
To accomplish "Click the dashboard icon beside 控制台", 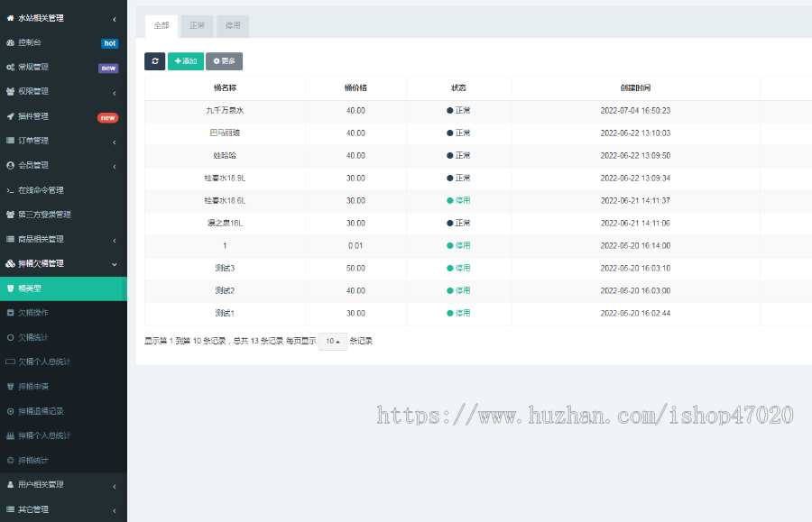I will point(10,43).
